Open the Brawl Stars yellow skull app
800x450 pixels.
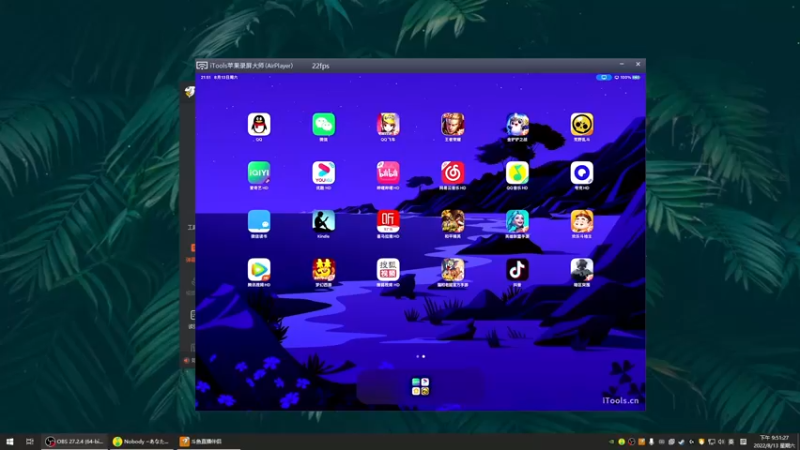[582, 124]
